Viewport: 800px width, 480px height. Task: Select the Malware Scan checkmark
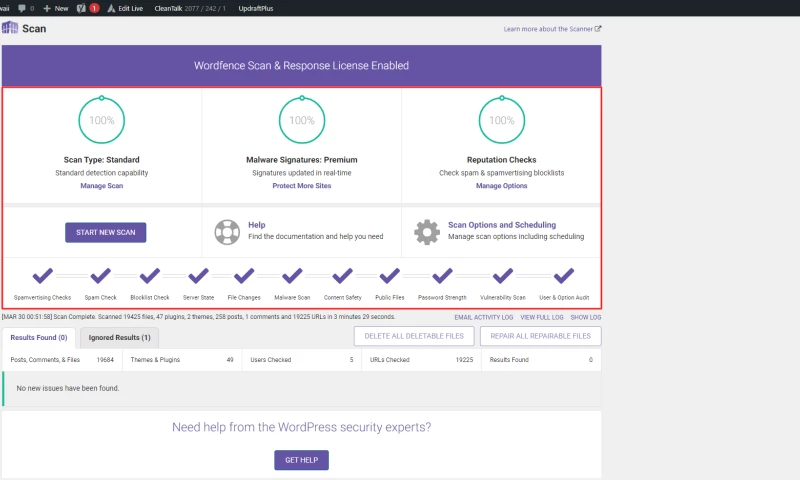click(292, 275)
